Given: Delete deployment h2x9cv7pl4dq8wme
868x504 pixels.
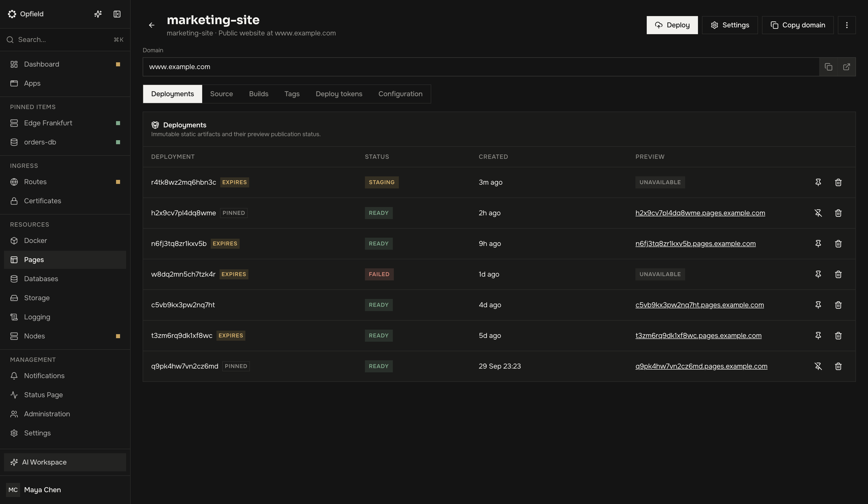Looking at the screenshot, I should click(x=838, y=213).
